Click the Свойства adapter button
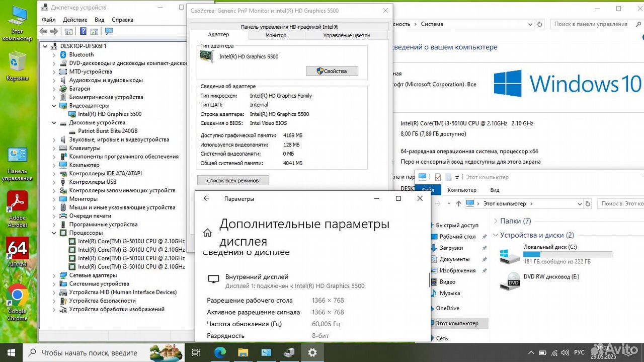This screenshot has width=644, height=362. click(x=332, y=71)
